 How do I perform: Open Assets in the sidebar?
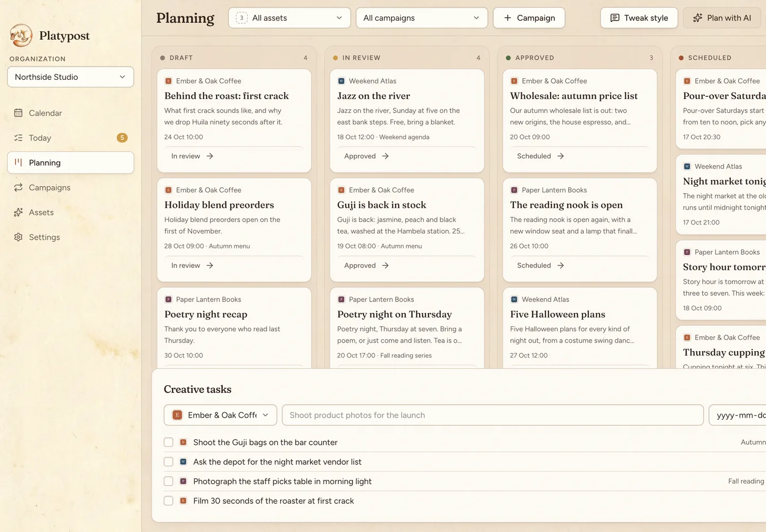(70, 212)
